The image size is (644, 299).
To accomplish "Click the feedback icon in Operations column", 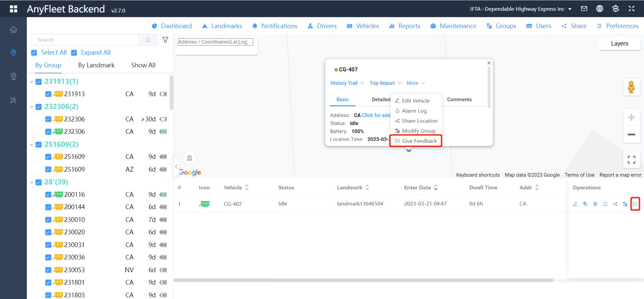I will coord(635,204).
